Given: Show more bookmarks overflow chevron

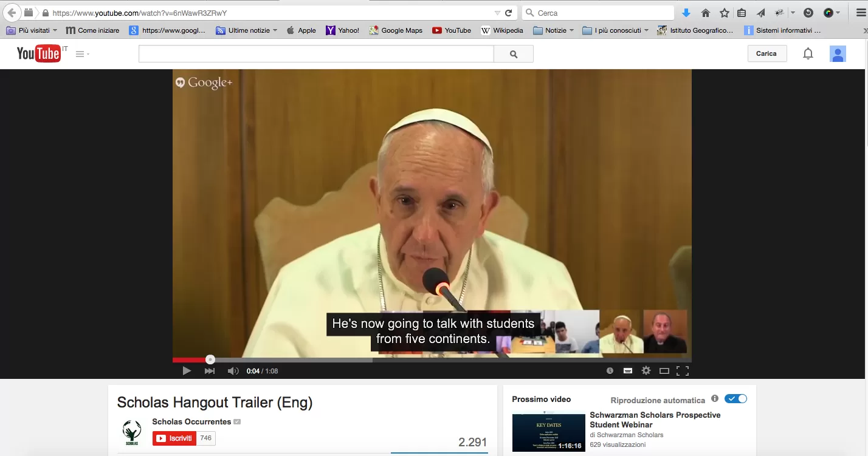Looking at the screenshot, I should [864, 30].
